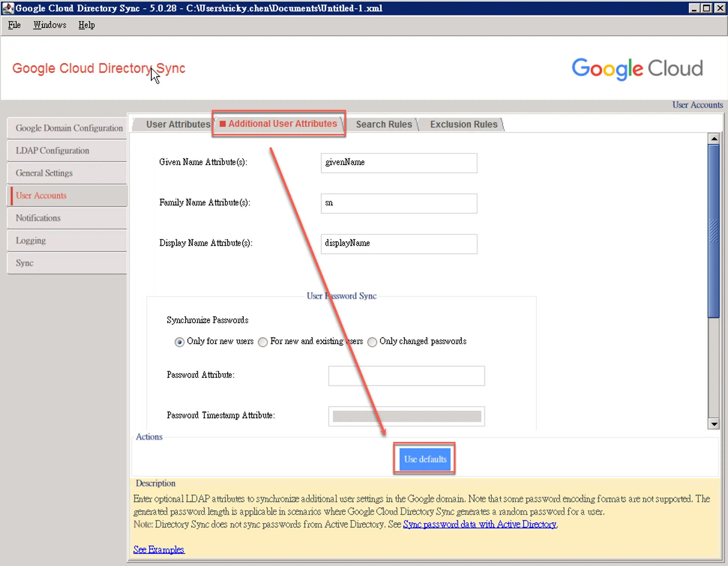This screenshot has width=728, height=566.
Task: Click the Password Timestamp Attribute field
Action: click(406, 416)
